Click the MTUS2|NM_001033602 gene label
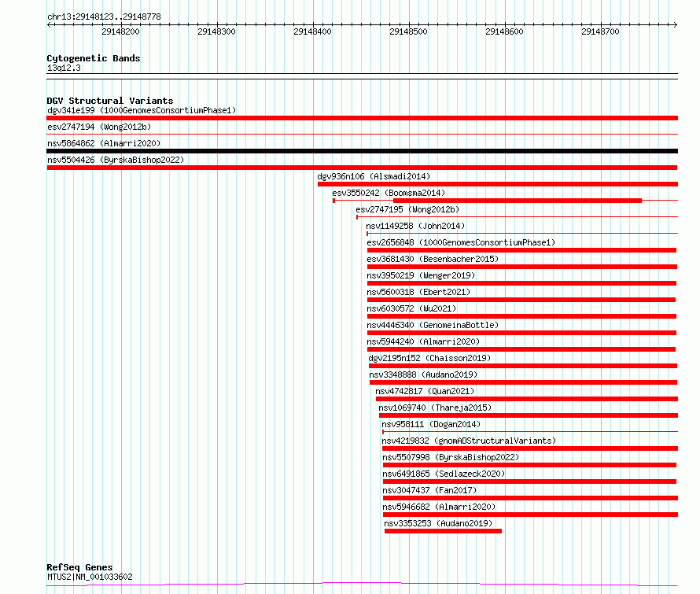The width and height of the screenshot is (700, 594). (90, 577)
